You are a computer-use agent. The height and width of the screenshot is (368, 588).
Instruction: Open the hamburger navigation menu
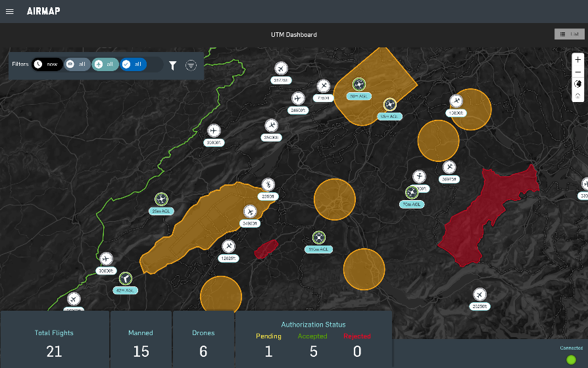[9, 11]
